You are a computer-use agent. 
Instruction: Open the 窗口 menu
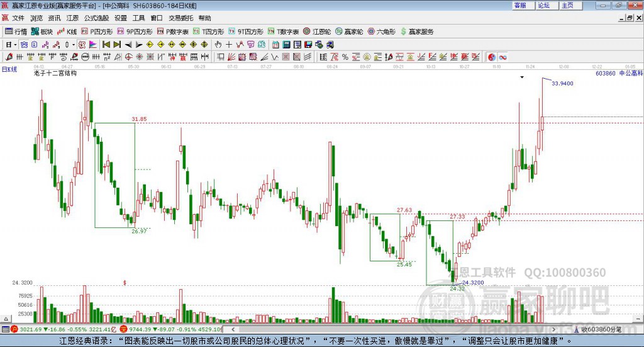pos(157,18)
